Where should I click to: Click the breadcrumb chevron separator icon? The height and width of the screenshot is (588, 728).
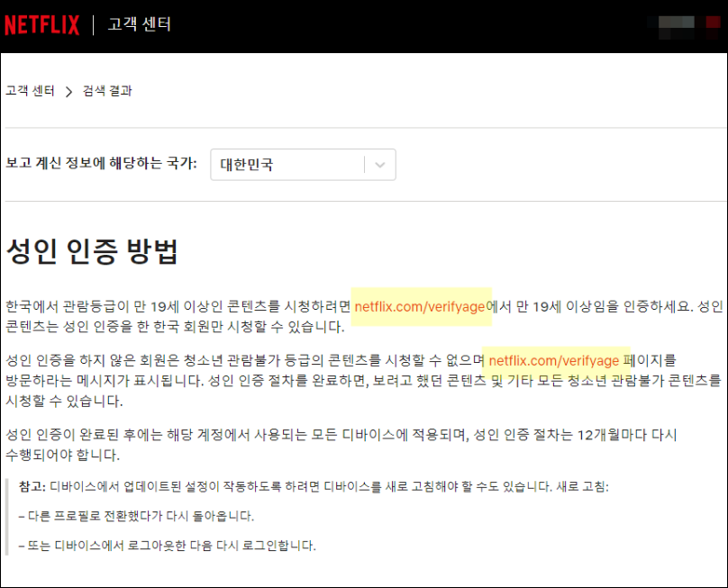(68, 92)
